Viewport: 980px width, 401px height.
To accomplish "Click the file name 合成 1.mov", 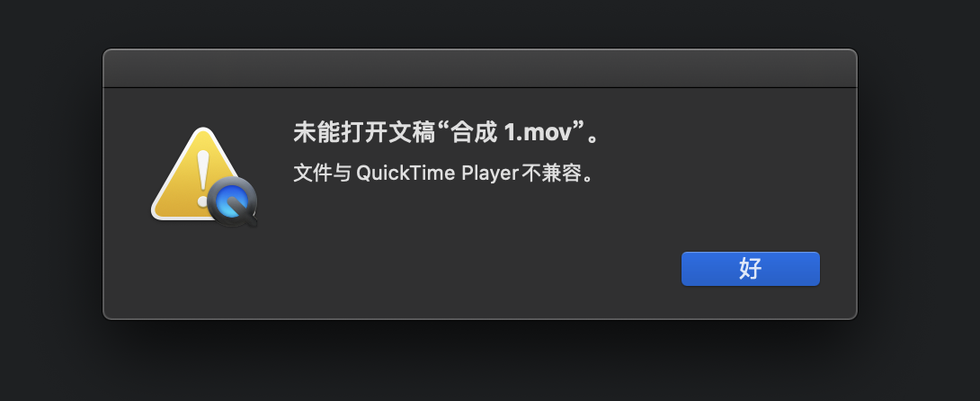I will pos(512,132).
